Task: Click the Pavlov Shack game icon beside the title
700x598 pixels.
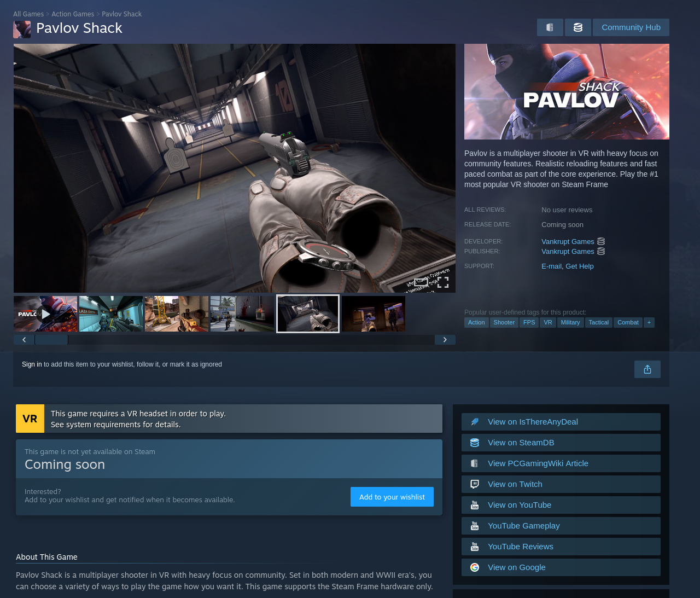Action: 22,30
